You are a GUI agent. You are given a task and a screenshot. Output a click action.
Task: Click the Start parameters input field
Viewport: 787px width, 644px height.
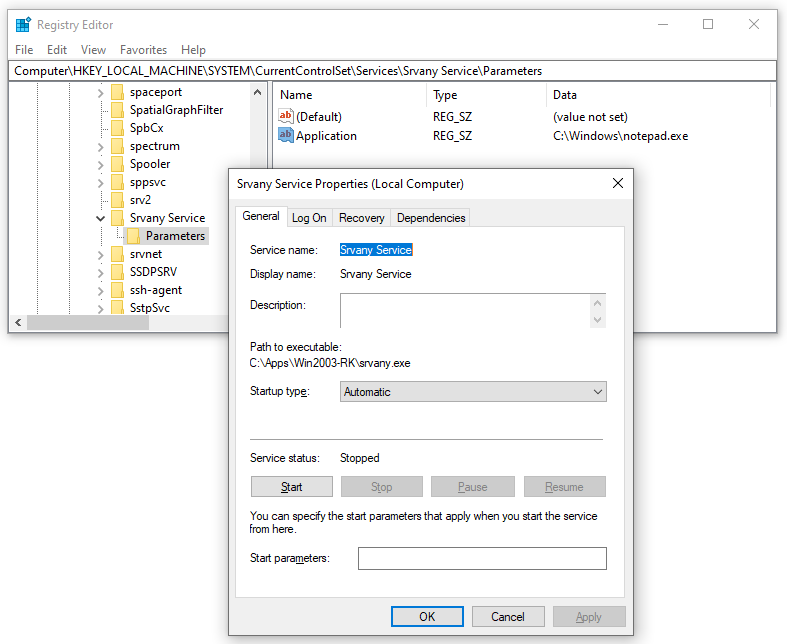482,558
